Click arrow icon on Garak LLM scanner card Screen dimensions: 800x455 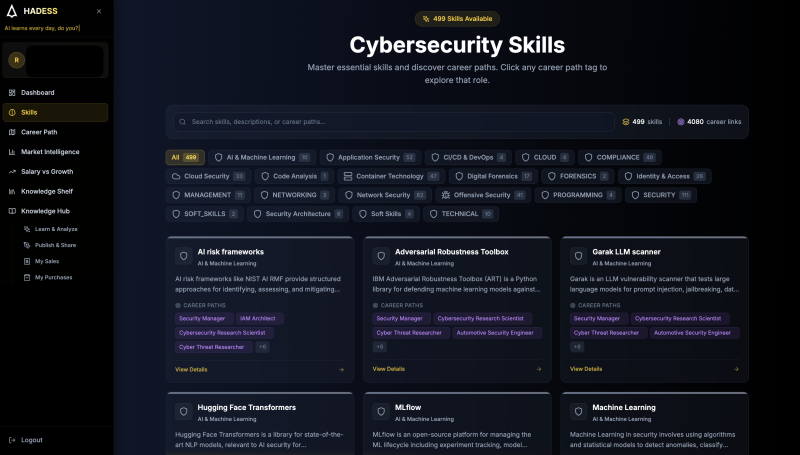[736, 369]
